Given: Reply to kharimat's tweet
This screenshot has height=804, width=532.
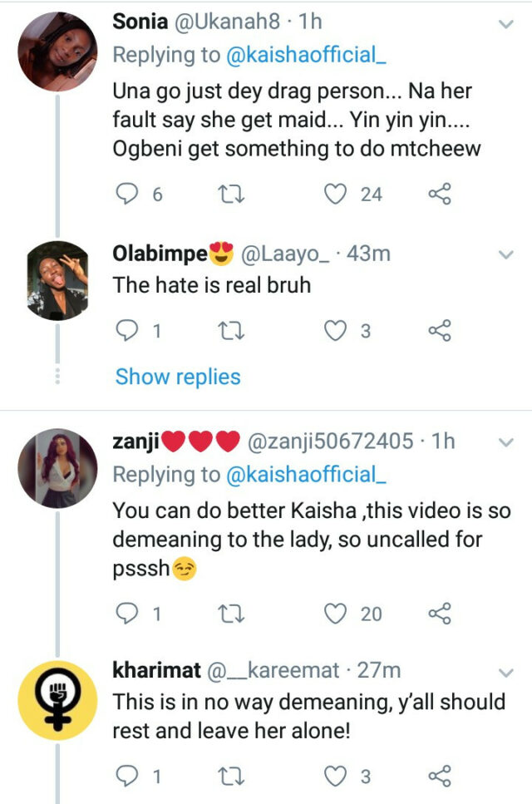Looking at the screenshot, I should (126, 777).
